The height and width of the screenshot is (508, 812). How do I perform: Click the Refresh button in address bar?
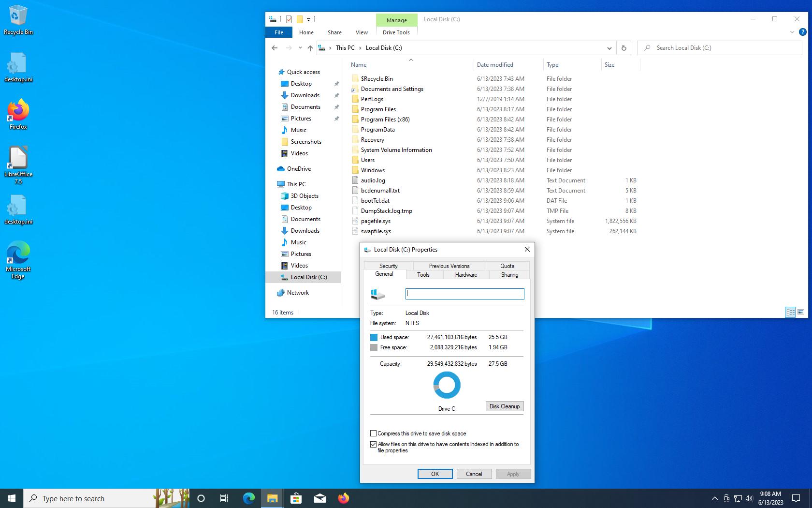pos(623,48)
